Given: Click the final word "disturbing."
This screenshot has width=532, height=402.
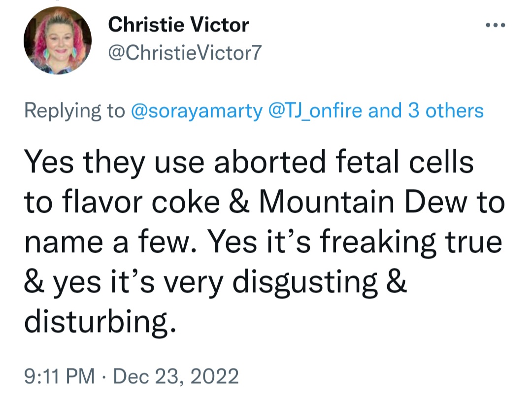Looking at the screenshot, I should pos(100,324).
